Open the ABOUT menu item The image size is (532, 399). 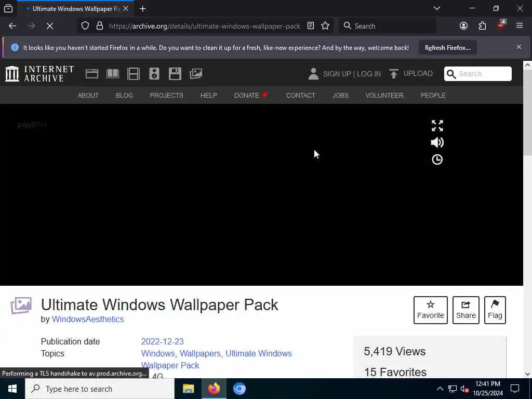point(88,96)
